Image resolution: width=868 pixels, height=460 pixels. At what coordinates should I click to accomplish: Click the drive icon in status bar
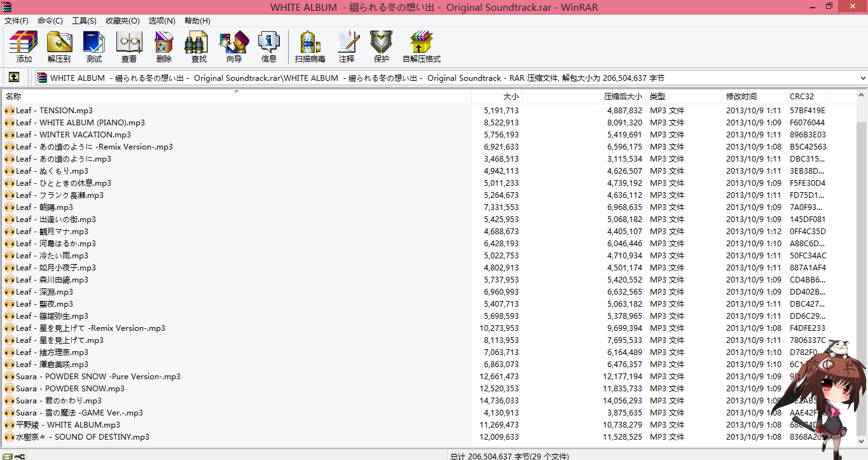(x=8, y=456)
